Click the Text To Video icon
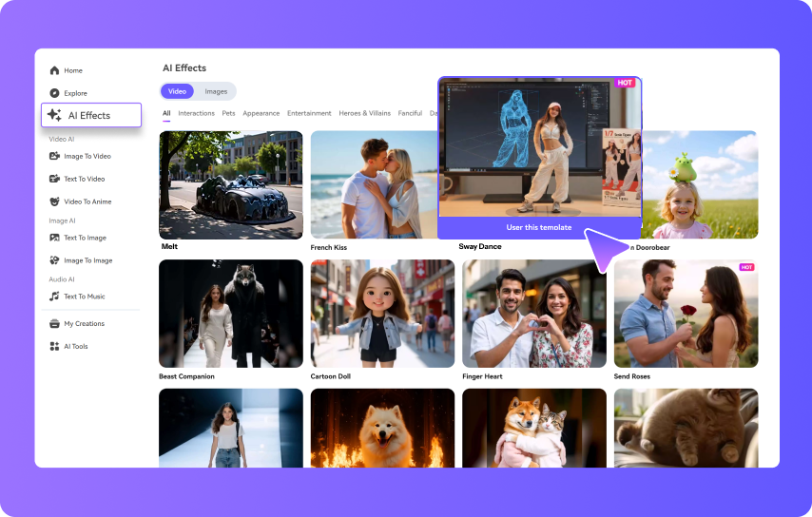The image size is (812, 517). pyautogui.click(x=54, y=179)
